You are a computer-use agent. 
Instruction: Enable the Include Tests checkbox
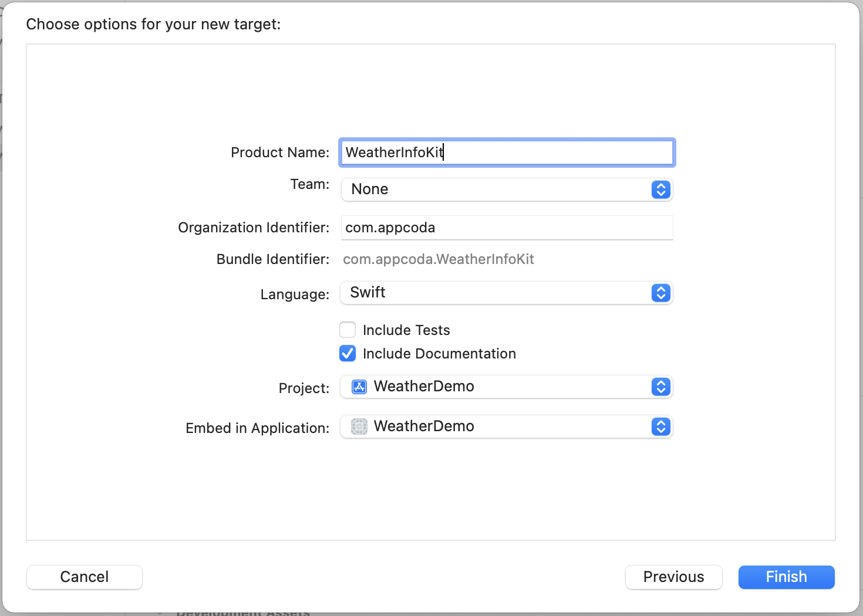pos(348,330)
